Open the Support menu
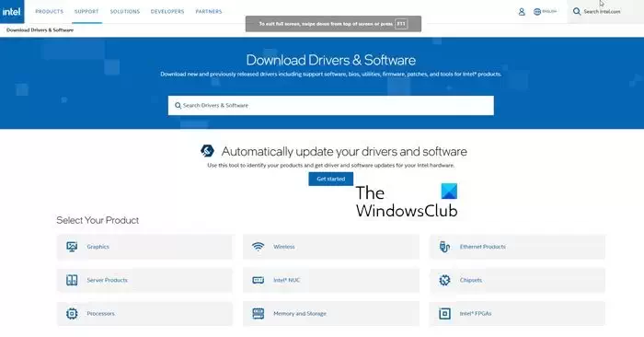 (86, 11)
